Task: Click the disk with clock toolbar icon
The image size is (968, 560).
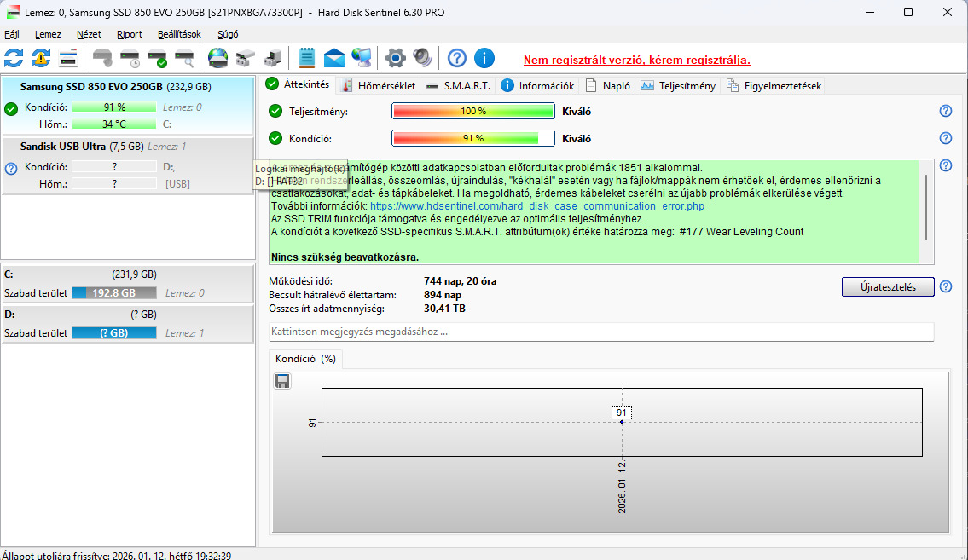Action: (x=130, y=59)
